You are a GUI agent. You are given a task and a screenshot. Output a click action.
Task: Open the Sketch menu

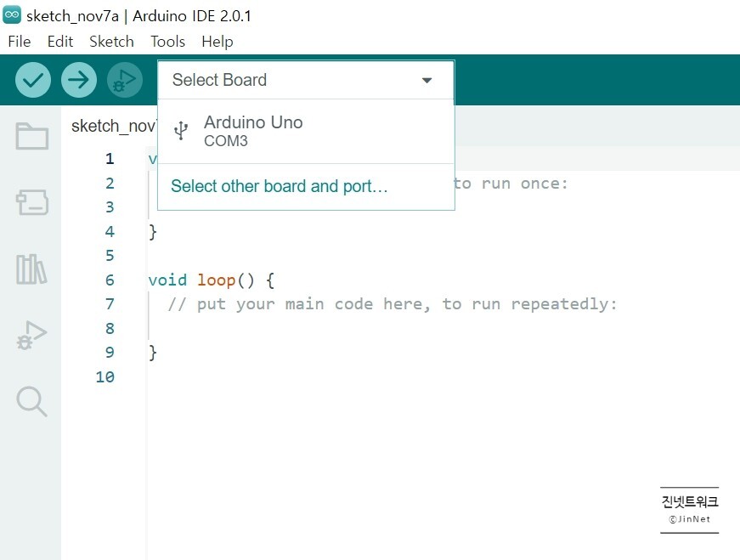coord(111,42)
